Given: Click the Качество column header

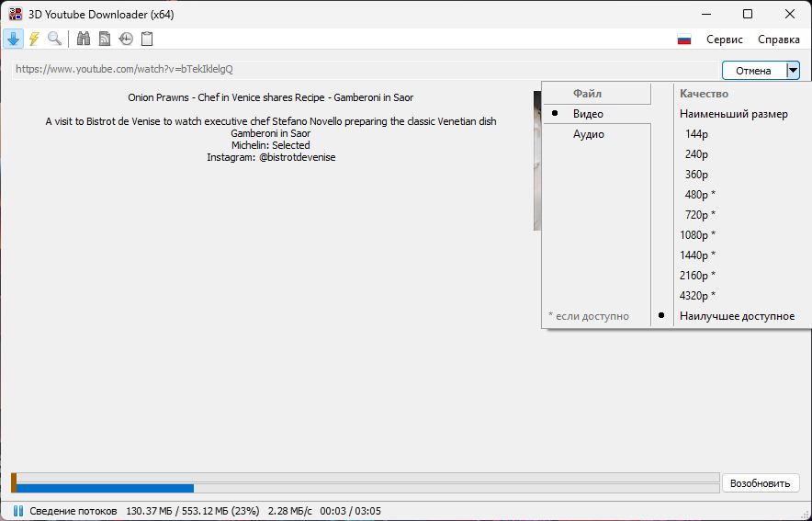Looking at the screenshot, I should [x=704, y=94].
